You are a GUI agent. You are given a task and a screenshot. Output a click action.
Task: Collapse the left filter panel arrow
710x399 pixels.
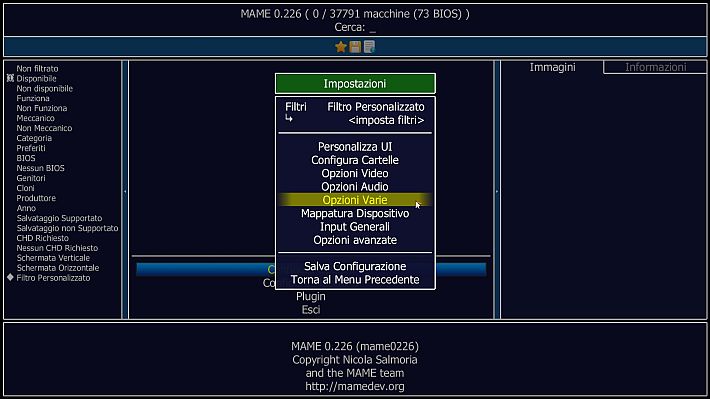[125, 191]
